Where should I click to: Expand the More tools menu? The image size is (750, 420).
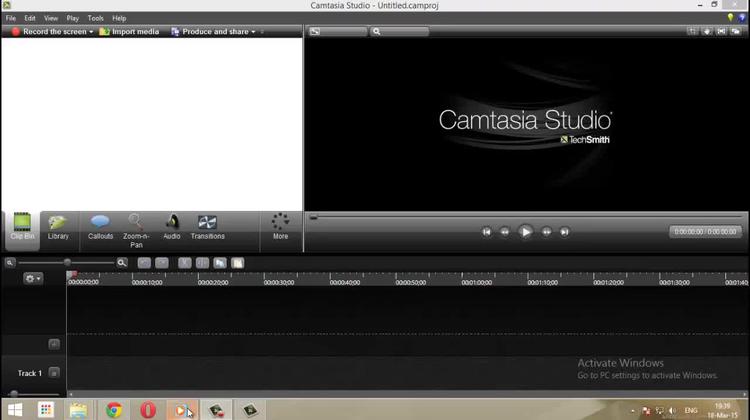point(280,227)
